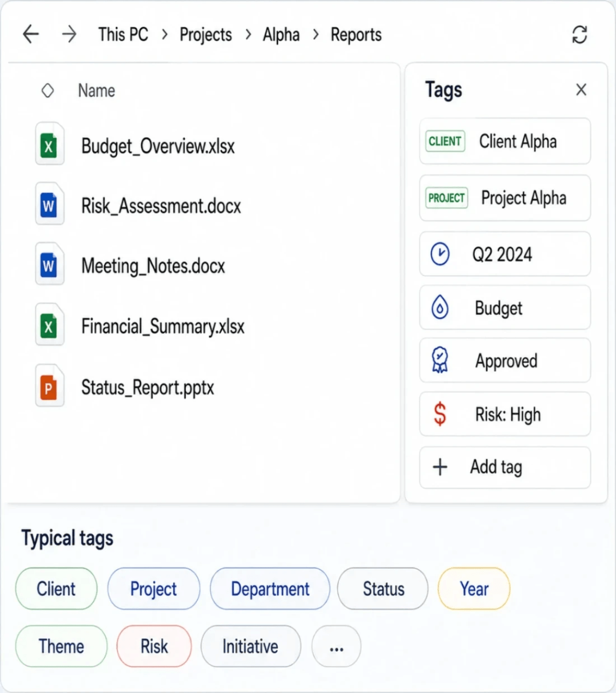Go forward with the right arrow
The height and width of the screenshot is (693, 616).
point(69,34)
